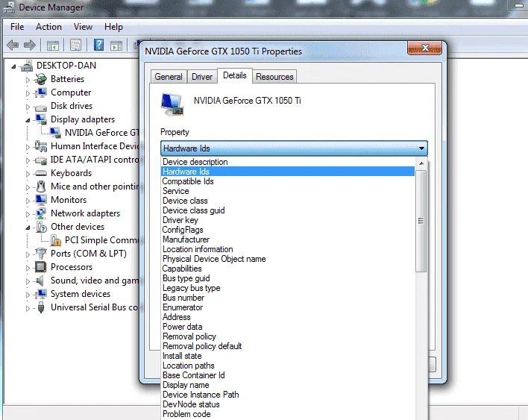Screen dimensions: 528x420
Task: Click the PCI Simple Communications warning icon
Action: pos(55,240)
